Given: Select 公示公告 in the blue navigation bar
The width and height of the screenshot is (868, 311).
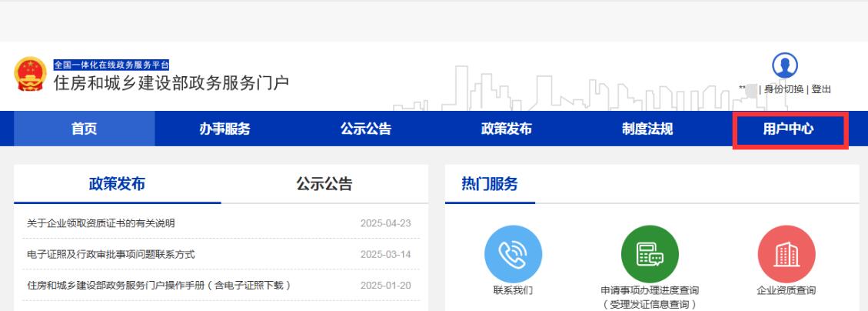Looking at the screenshot, I should point(366,129).
